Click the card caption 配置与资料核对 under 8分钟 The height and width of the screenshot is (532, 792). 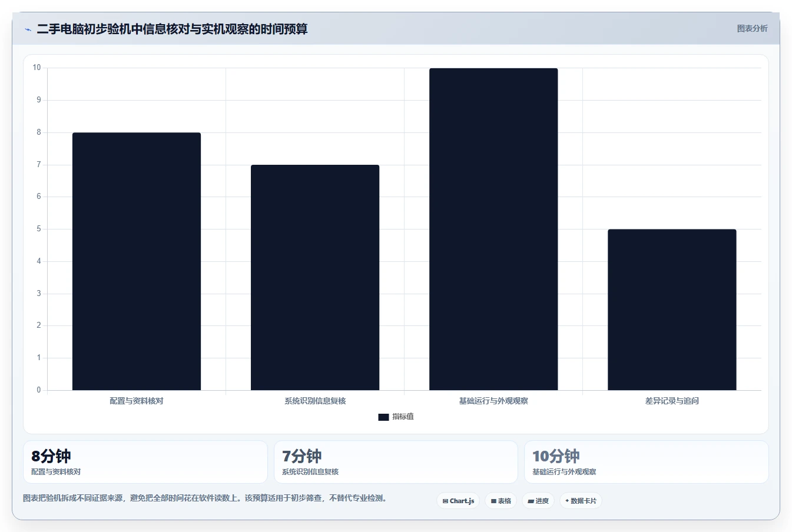[56, 472]
